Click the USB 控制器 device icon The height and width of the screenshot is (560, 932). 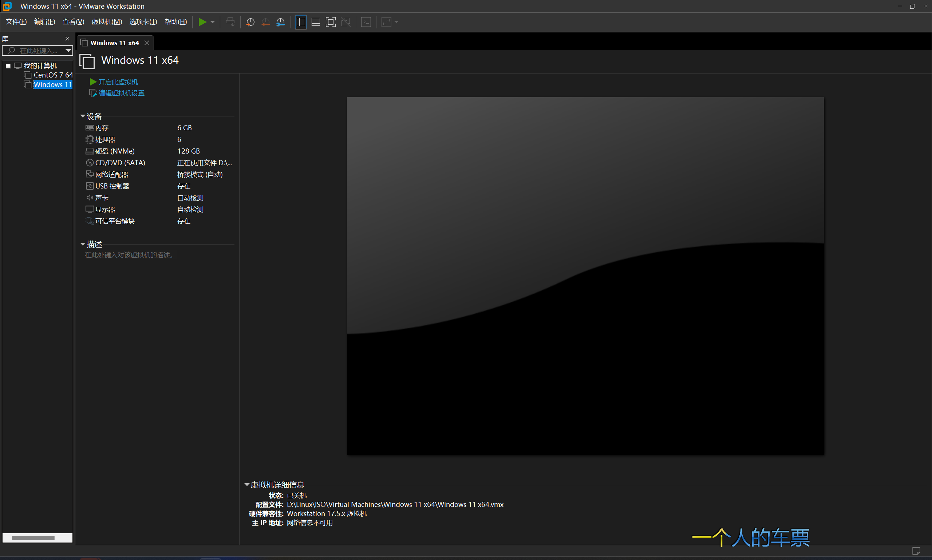(x=90, y=186)
